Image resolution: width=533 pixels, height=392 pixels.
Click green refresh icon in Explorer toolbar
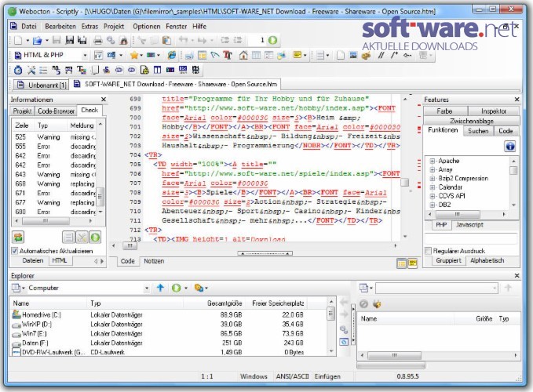[176, 288]
